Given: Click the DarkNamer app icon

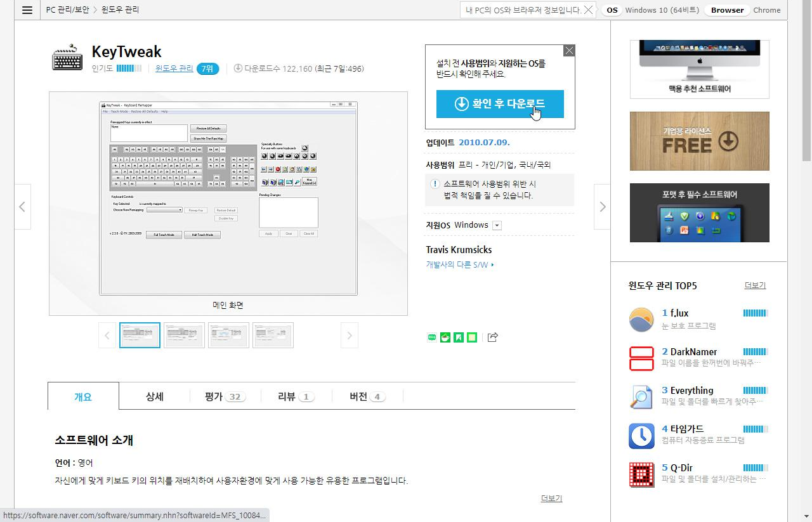Looking at the screenshot, I should (641, 358).
